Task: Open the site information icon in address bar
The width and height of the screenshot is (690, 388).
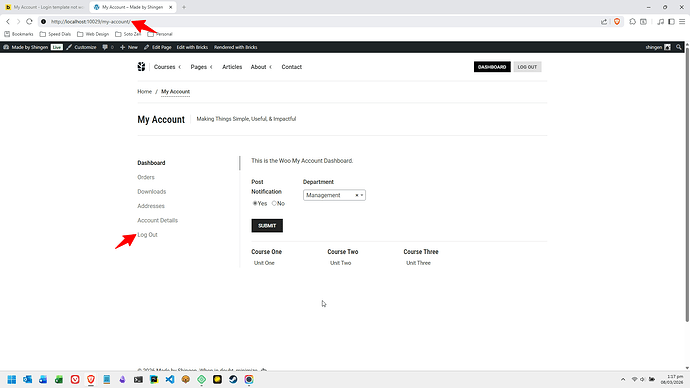Action: (44, 22)
